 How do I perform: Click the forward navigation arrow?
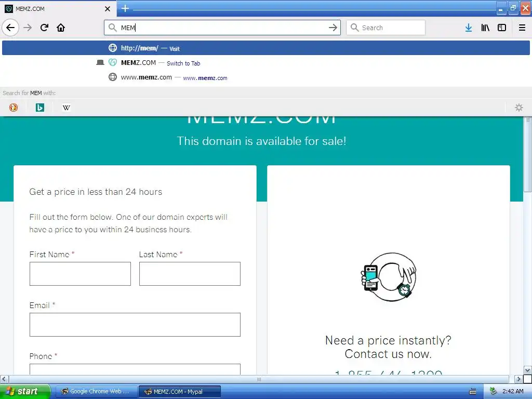pyautogui.click(x=28, y=28)
